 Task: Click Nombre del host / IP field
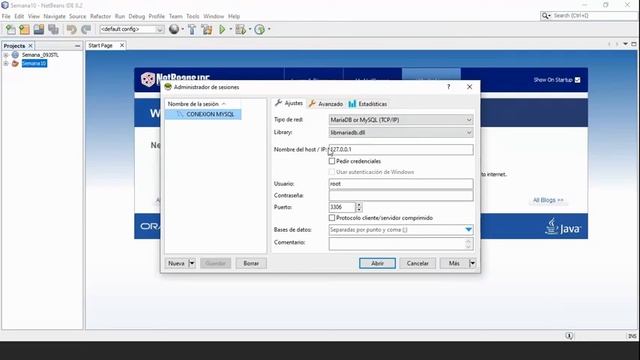tap(401, 149)
